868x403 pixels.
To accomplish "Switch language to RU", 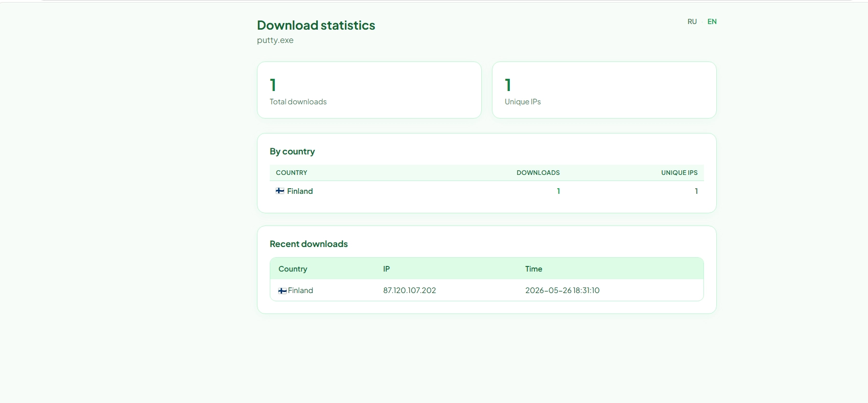I will pyautogui.click(x=692, y=21).
